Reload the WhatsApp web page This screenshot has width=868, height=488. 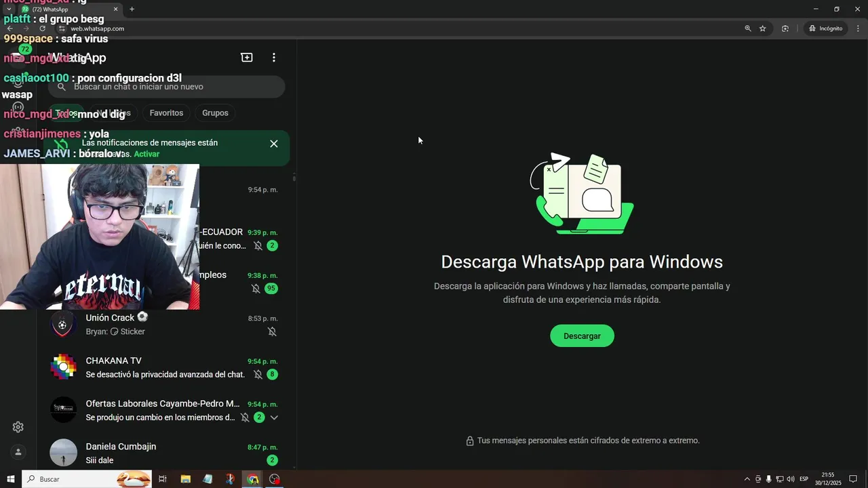42,28
